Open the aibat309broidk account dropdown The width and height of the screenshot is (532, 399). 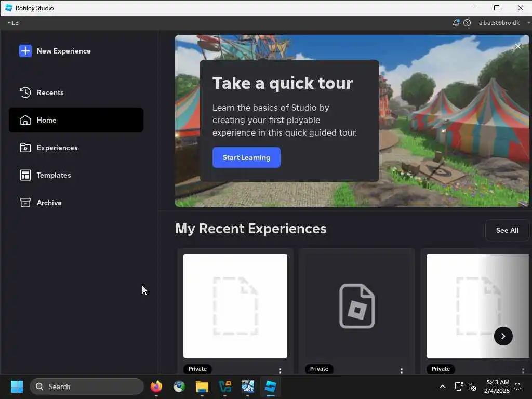(x=504, y=23)
